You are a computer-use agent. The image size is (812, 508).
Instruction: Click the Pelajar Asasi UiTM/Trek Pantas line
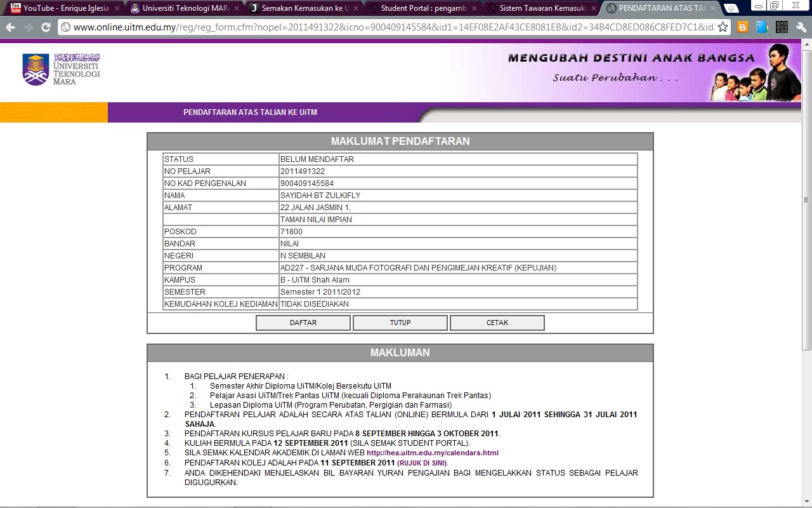350,396
